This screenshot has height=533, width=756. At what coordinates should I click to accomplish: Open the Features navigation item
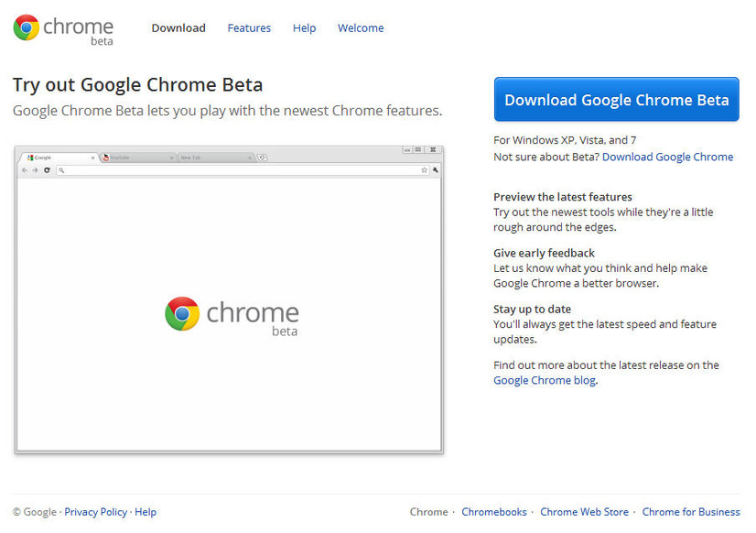(249, 28)
